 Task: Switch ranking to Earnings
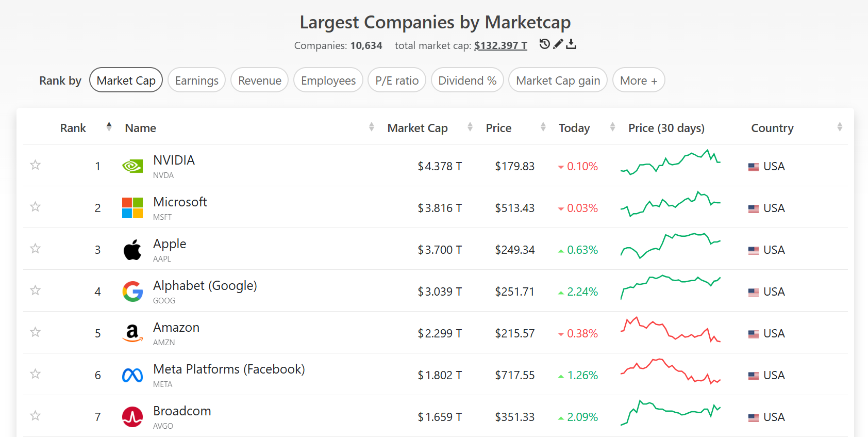click(x=196, y=80)
